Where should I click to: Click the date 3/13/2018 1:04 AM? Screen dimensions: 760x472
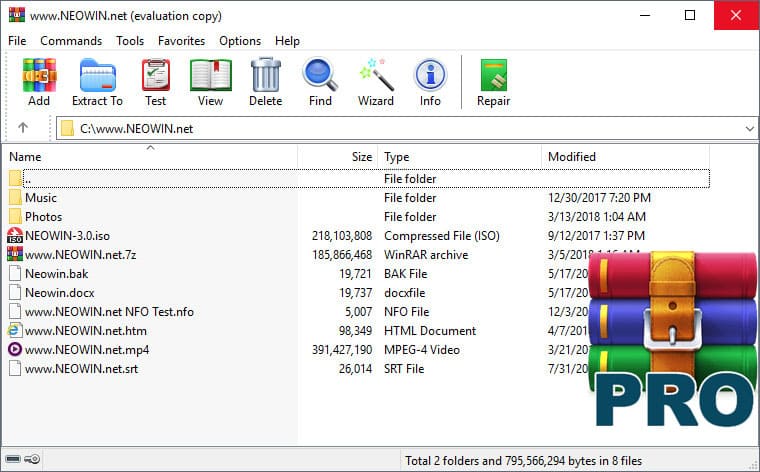(x=597, y=217)
